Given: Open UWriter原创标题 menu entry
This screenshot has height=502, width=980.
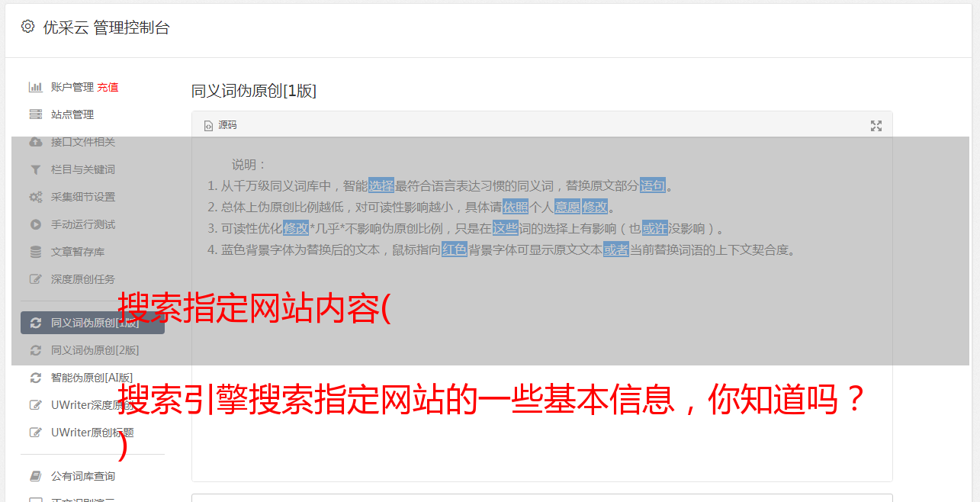Looking at the screenshot, I should (x=92, y=433).
